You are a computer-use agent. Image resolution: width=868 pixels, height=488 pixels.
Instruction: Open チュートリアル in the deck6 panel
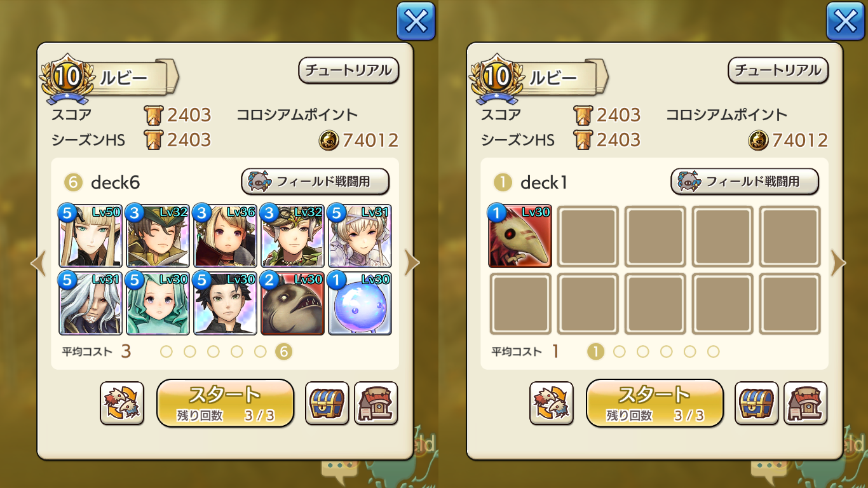(348, 71)
